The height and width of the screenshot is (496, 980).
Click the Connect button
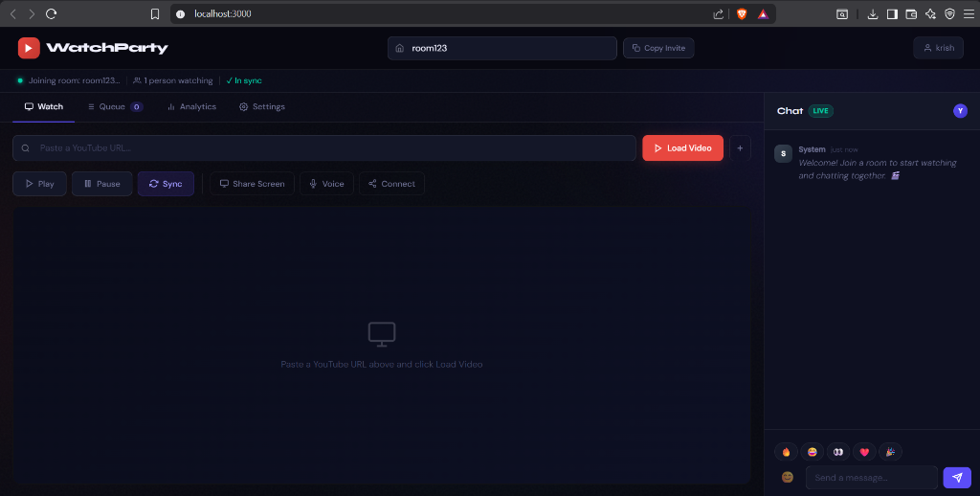click(x=391, y=184)
